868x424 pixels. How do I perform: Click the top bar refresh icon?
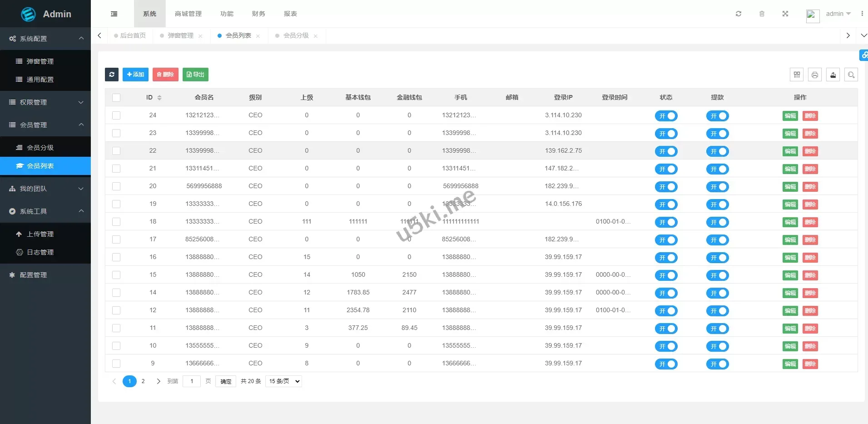(x=739, y=14)
